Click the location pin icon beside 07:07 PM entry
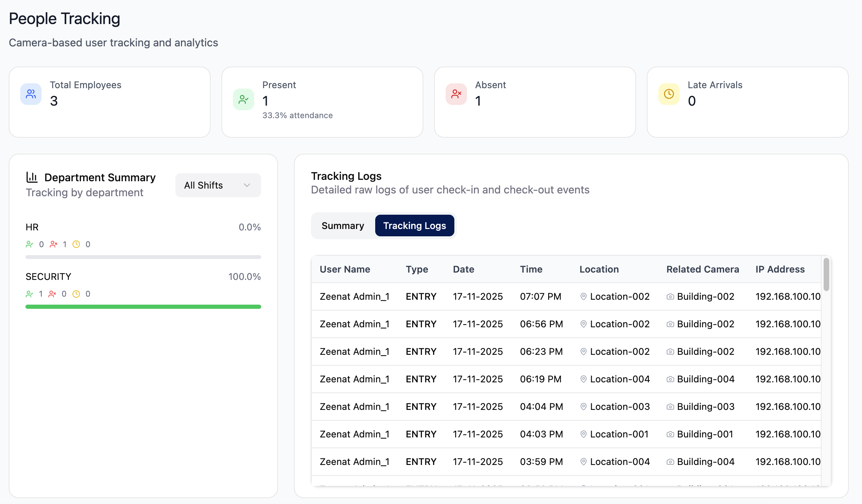This screenshot has width=862, height=504. 583,297
